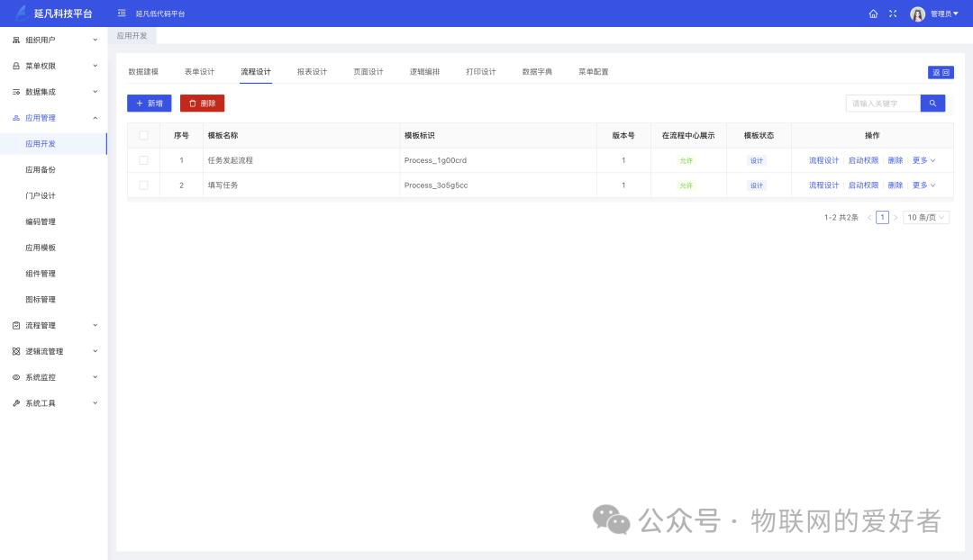Click the 延凡科技平台 logo
Image resolution: width=973 pixels, height=560 pixels.
(54, 13)
